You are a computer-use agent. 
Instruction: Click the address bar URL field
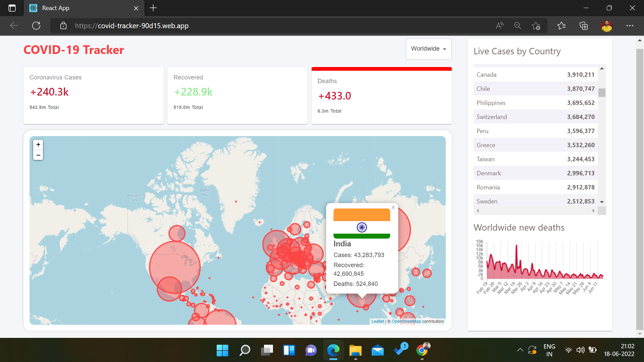pyautogui.click(x=131, y=25)
